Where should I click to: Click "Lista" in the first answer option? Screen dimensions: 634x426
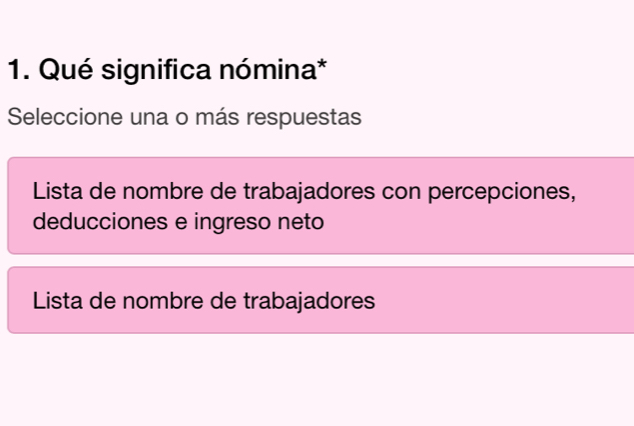tap(56, 190)
